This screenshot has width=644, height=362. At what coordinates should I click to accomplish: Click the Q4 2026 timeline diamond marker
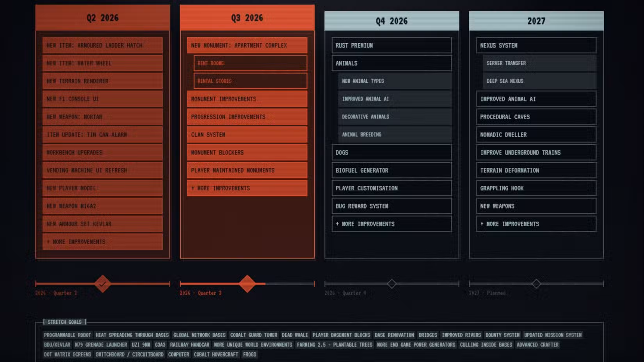point(392,284)
